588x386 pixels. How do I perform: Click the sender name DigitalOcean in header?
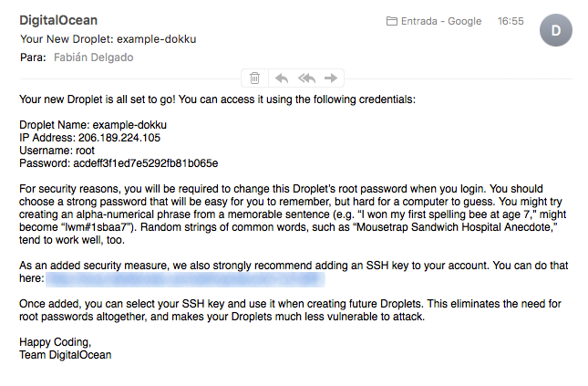tap(58, 20)
